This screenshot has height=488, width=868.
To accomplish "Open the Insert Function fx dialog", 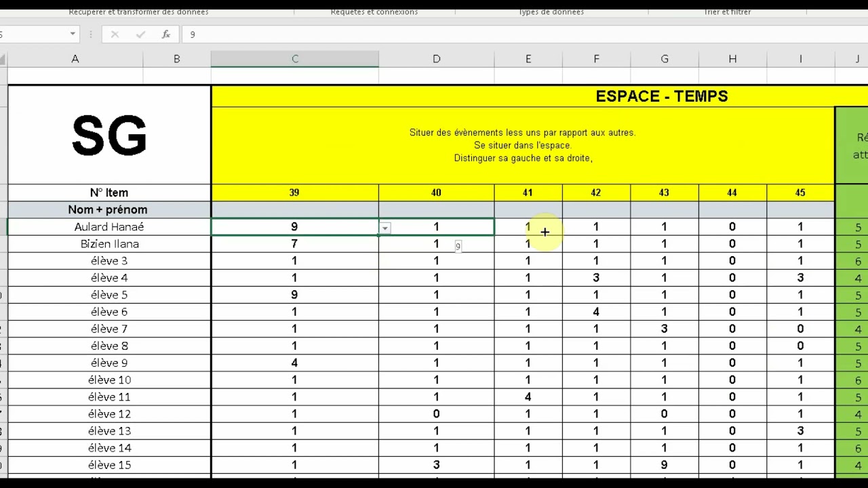I will pos(166,34).
